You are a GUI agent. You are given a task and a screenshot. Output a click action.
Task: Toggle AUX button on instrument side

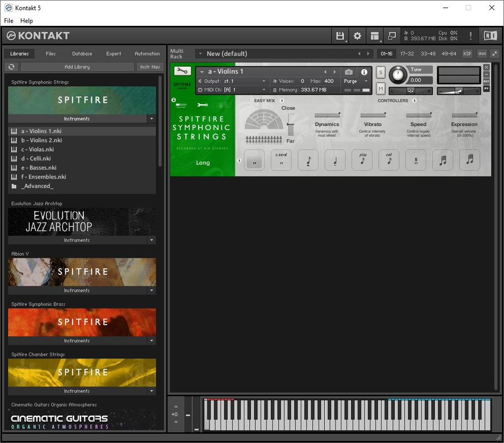[x=486, y=81]
